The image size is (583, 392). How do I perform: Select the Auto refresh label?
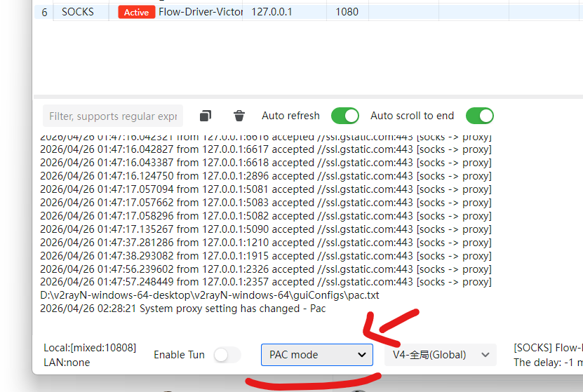click(x=290, y=116)
